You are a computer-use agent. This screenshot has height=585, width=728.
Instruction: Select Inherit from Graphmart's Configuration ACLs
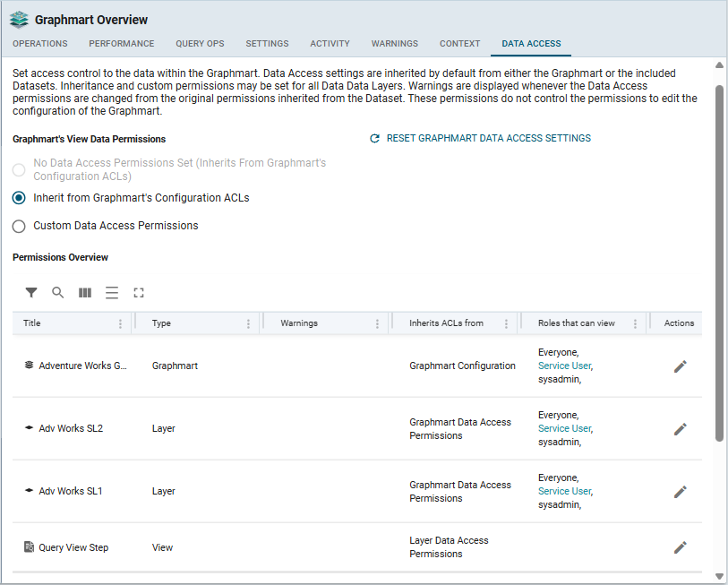pos(19,198)
